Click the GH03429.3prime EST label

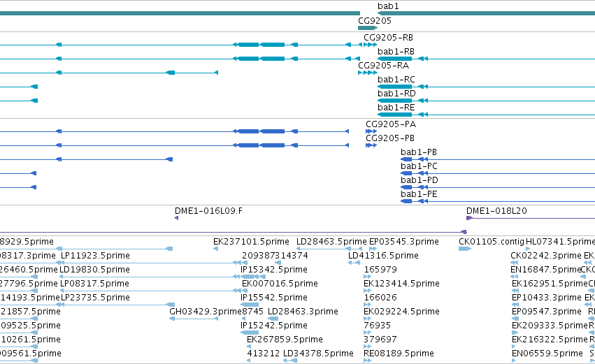pos(206,312)
